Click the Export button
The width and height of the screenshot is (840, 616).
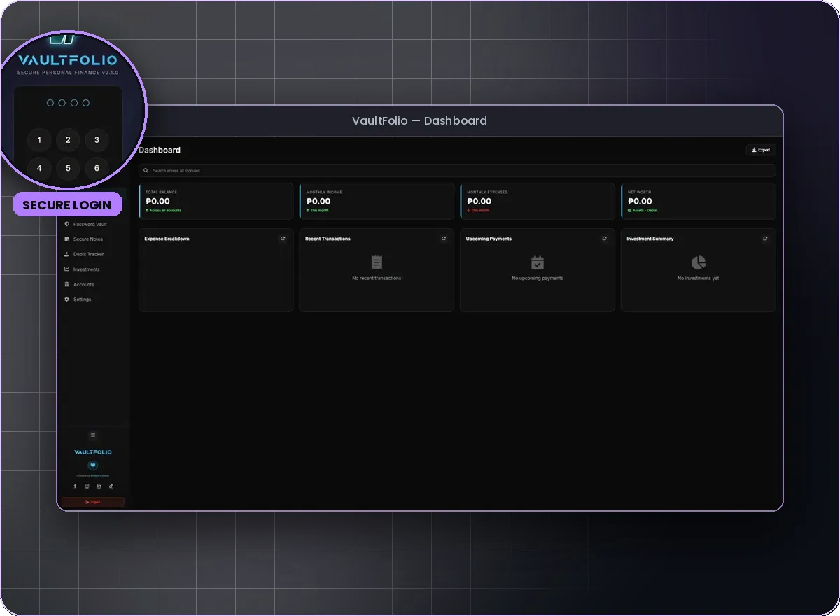pos(761,150)
